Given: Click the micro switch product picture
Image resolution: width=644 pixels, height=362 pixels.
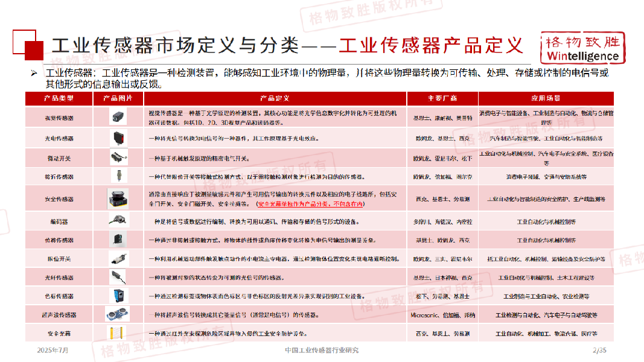Looking at the screenshot, I should pos(119,157).
